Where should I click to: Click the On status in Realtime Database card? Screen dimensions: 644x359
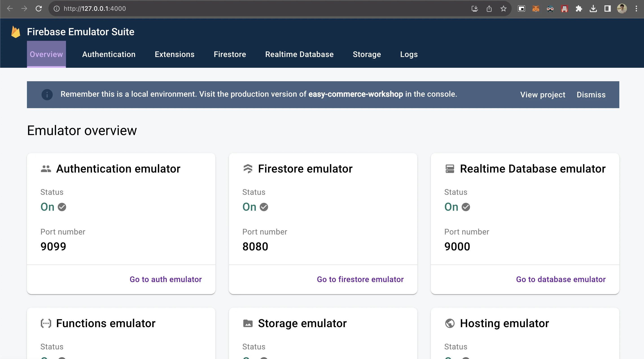pos(451,207)
